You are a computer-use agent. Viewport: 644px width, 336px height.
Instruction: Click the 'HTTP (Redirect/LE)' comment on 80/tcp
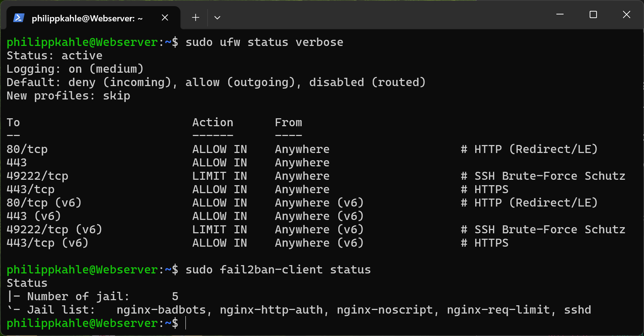(x=536, y=149)
